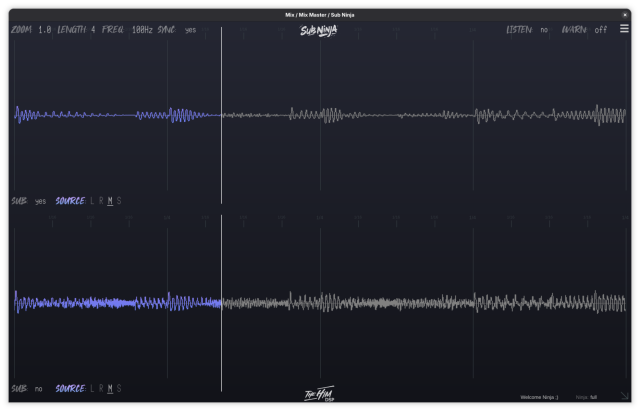Click the Ninja full mode label
This screenshot has height=411, width=640.
(586, 397)
